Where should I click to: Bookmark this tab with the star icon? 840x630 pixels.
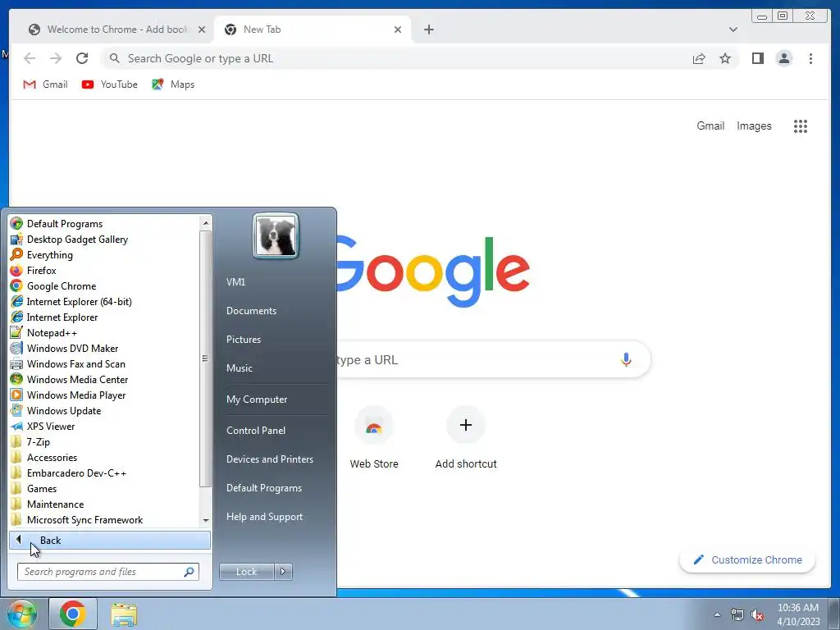point(725,58)
